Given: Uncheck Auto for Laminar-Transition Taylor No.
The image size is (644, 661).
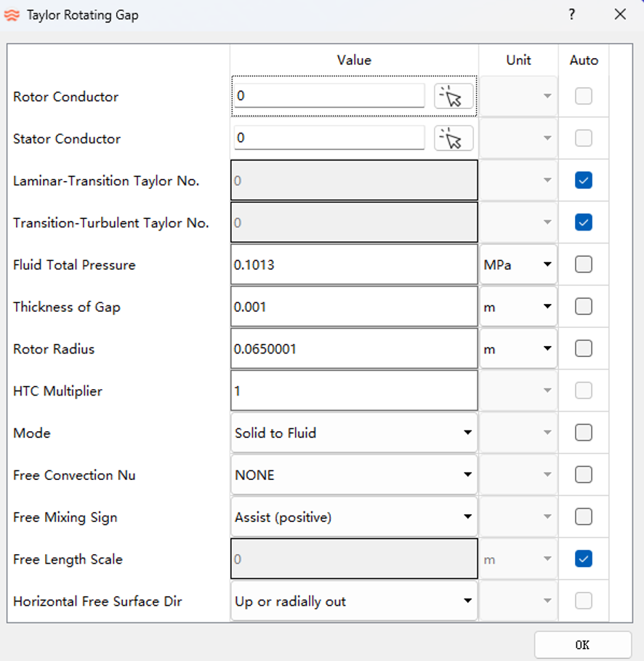Looking at the screenshot, I should pos(583,180).
